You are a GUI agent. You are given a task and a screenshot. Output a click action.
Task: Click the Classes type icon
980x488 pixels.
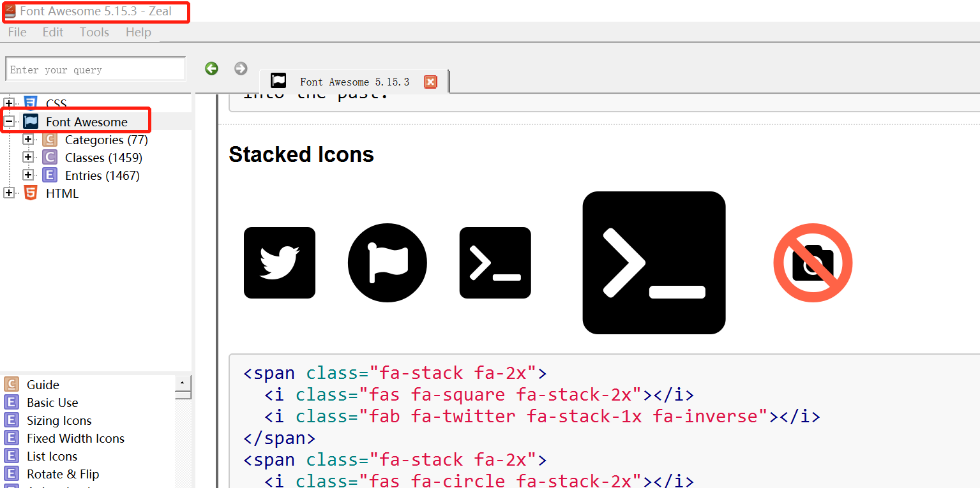pos(50,157)
